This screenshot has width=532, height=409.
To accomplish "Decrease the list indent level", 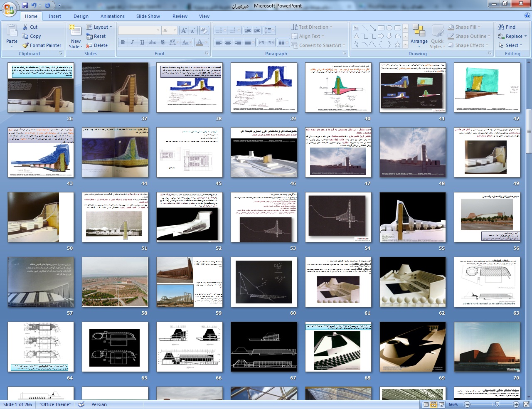I will [x=248, y=30].
